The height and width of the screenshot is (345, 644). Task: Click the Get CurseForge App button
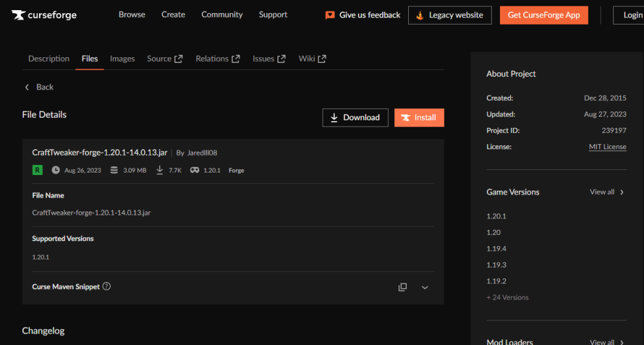point(543,15)
